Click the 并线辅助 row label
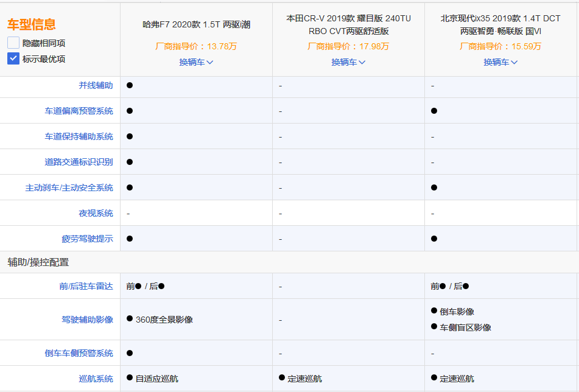 click(96, 86)
